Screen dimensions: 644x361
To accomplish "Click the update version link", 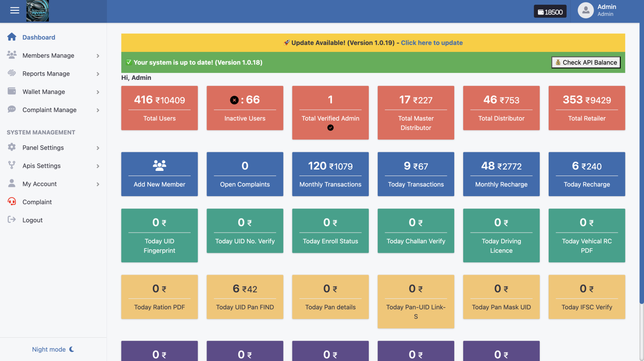I will (x=431, y=42).
